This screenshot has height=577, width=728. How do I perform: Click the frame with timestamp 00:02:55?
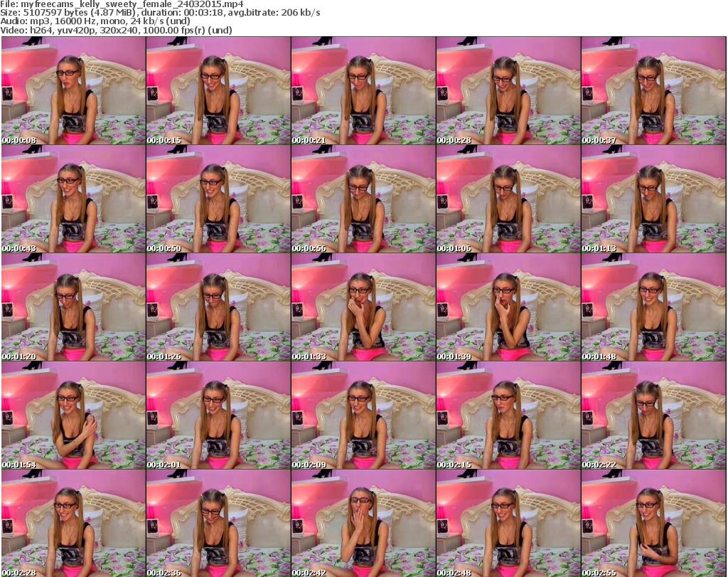pos(654,524)
